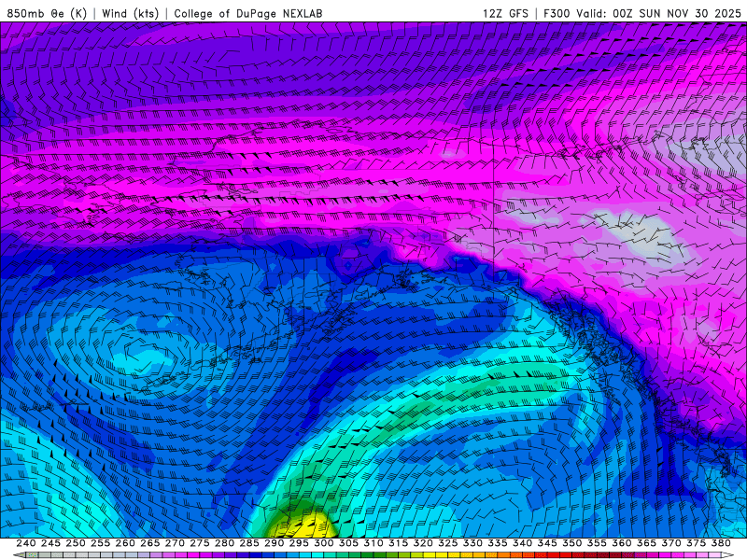Click the 380 scale label
This screenshot has height=560, width=747.
coord(721,543)
